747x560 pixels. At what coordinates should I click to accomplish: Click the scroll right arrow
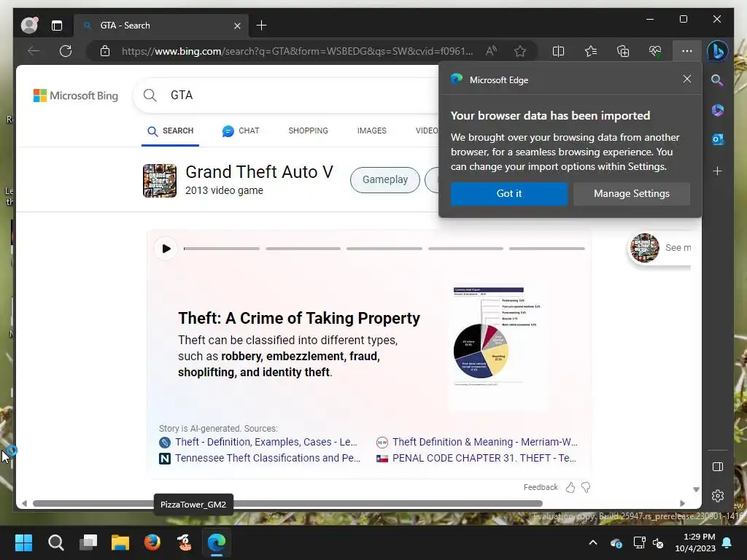(x=682, y=503)
